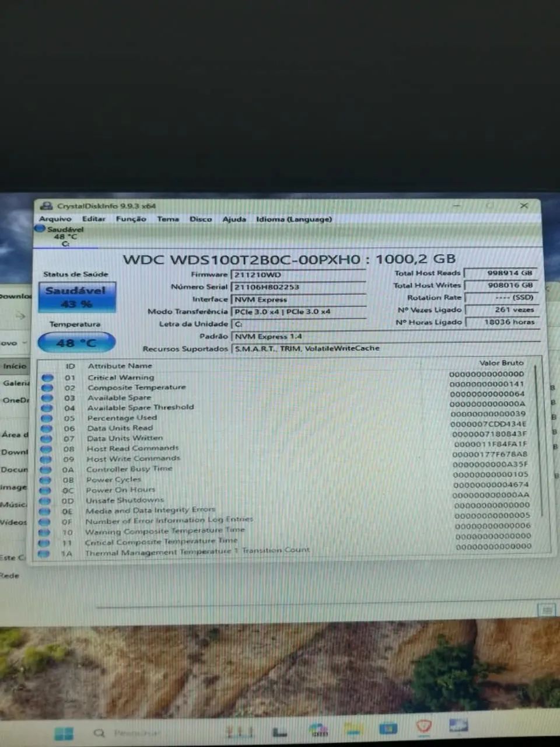Screen dimensions: 560x747
Task: Click the status dot icon for Percentage Used
Action: tap(47, 418)
